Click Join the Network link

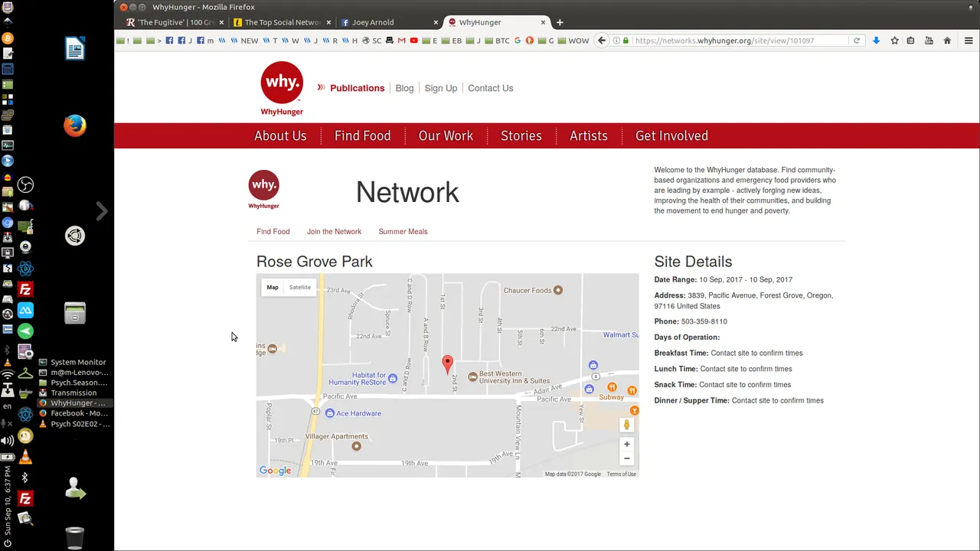(334, 231)
